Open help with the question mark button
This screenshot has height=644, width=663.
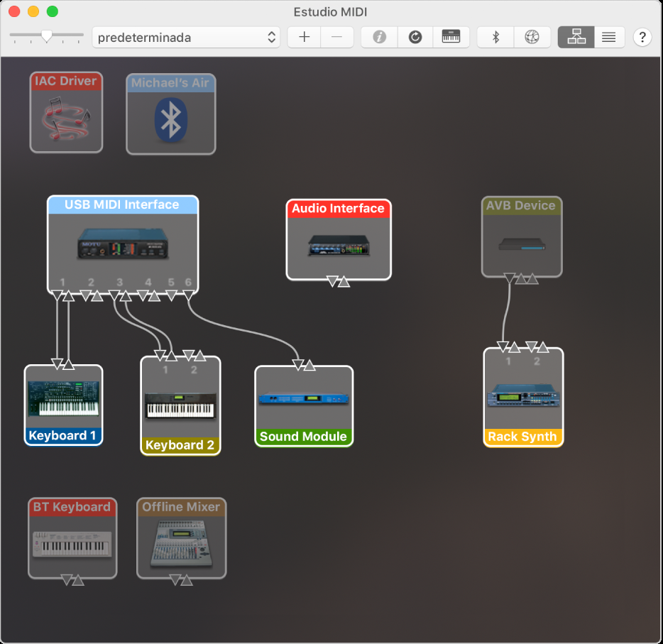tap(642, 38)
